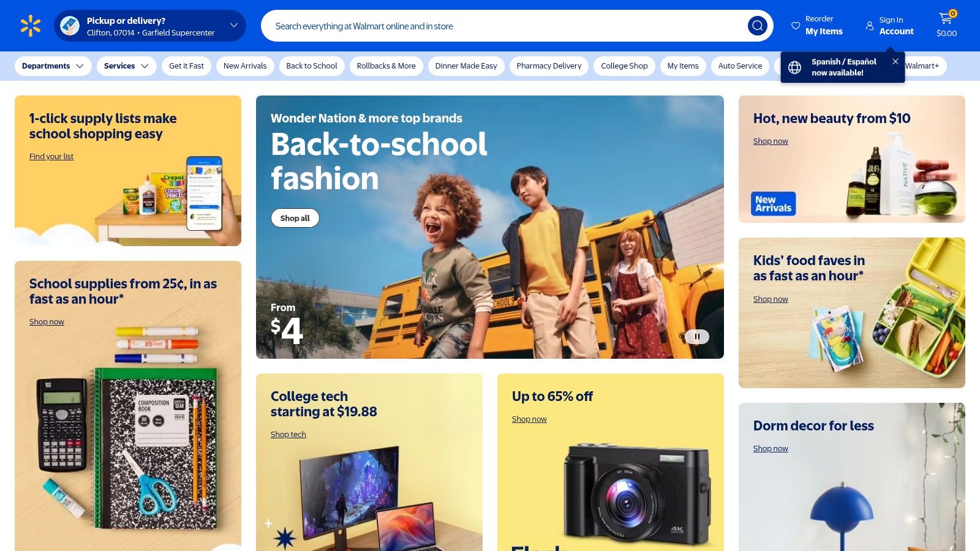Click 'College tech starting at $19.88' heading

point(324,404)
